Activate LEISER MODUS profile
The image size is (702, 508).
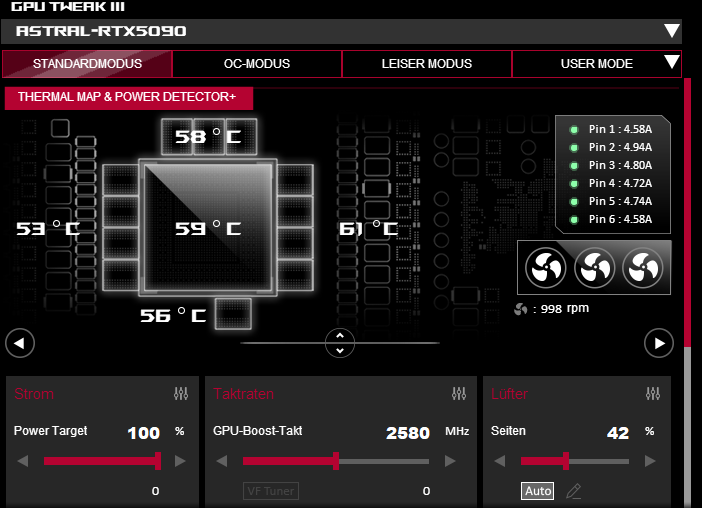[427, 64]
